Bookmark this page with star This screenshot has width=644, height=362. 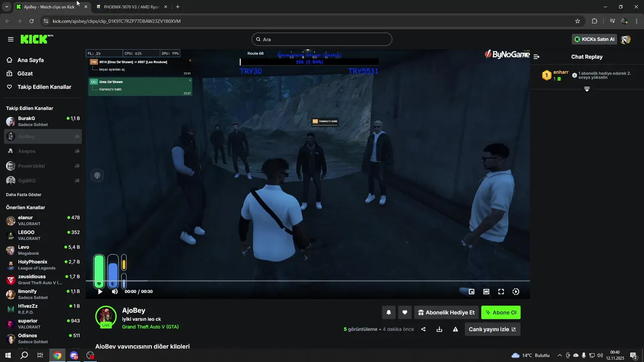tap(578, 21)
